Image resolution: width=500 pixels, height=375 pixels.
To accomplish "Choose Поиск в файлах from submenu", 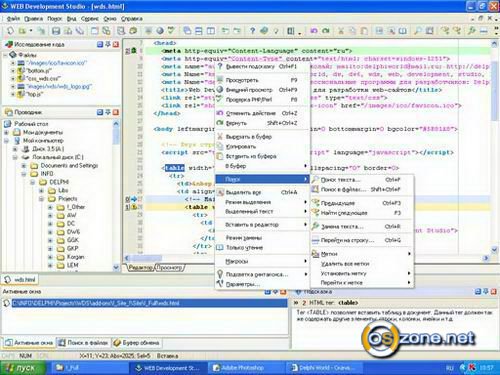I will click(362, 190).
